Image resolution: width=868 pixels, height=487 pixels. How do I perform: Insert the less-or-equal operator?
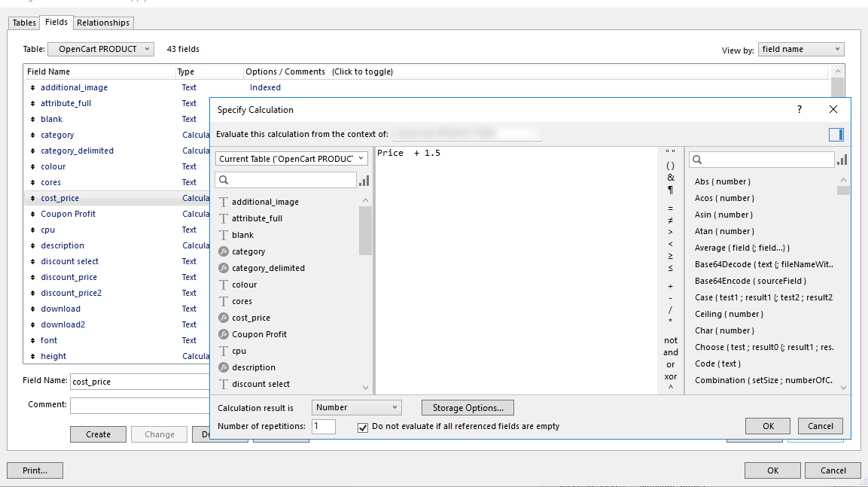pyautogui.click(x=670, y=269)
